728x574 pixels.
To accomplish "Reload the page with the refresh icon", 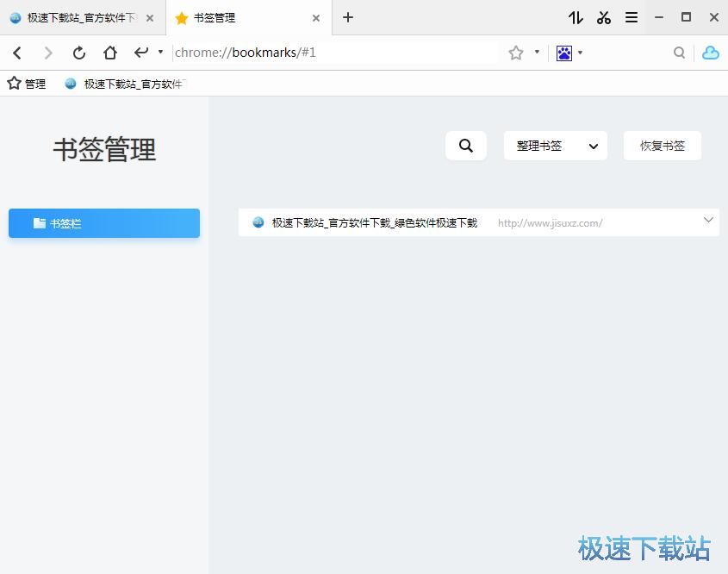I will pos(79,53).
